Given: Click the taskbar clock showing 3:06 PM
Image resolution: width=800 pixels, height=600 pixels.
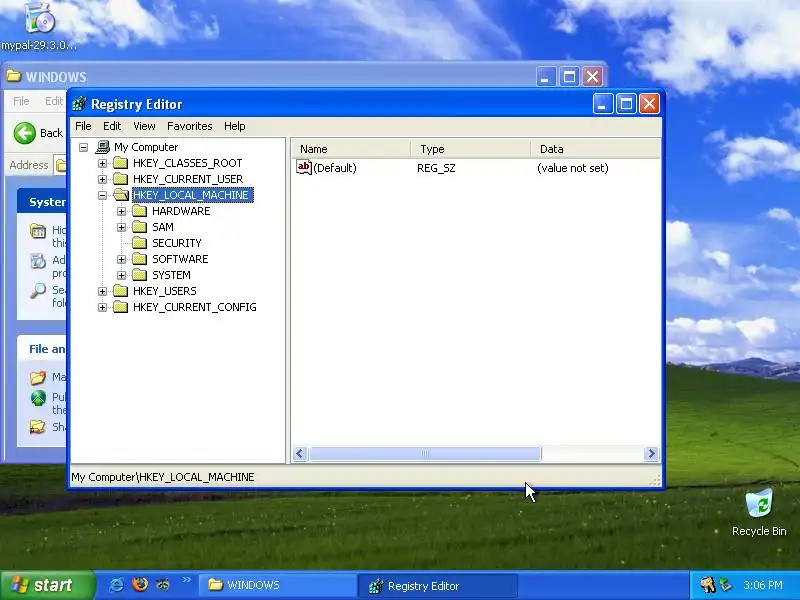Looking at the screenshot, I should click(x=763, y=585).
